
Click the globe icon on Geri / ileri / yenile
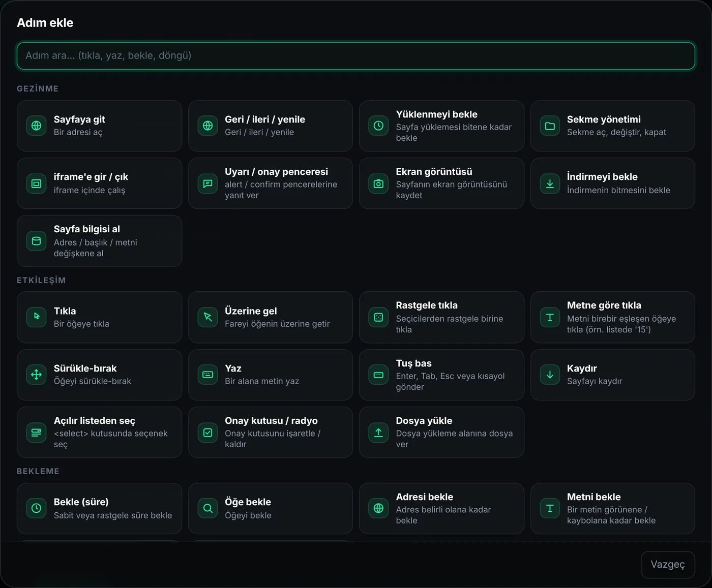tap(207, 126)
